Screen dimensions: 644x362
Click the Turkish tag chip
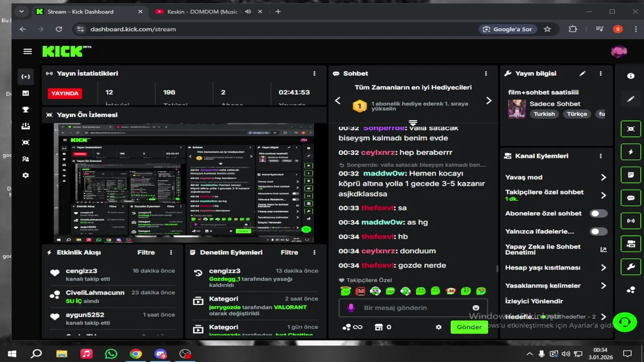click(x=544, y=114)
